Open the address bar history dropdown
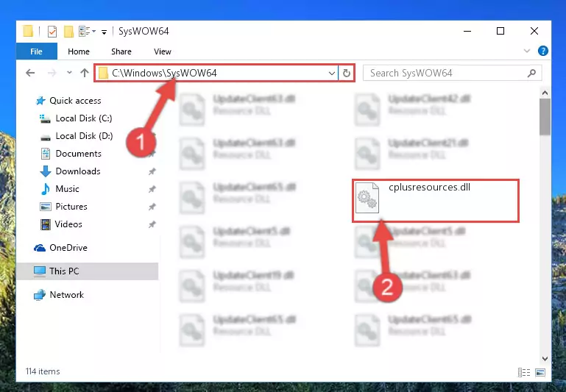The width and height of the screenshot is (566, 392). [332, 74]
